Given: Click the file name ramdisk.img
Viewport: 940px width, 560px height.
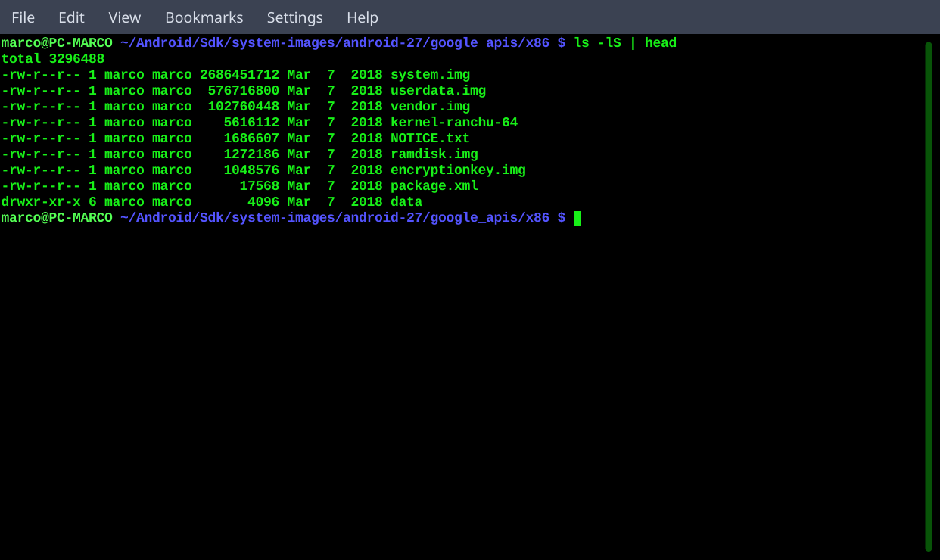Looking at the screenshot, I should [434, 154].
